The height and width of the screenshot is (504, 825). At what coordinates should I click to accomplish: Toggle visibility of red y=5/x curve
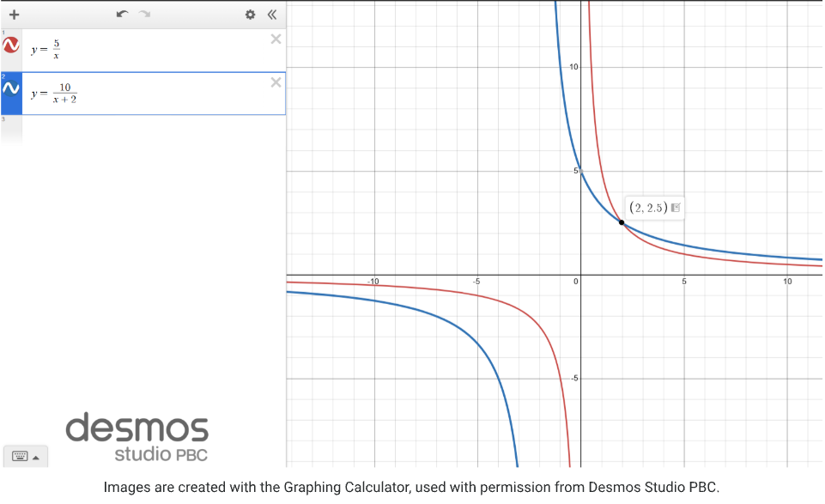pos(11,46)
